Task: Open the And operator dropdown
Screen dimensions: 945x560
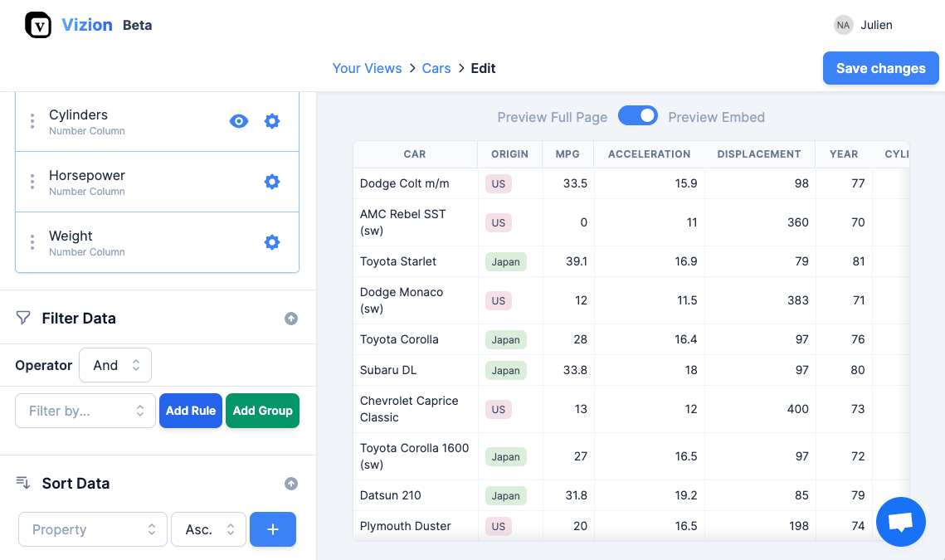Action: (114, 365)
